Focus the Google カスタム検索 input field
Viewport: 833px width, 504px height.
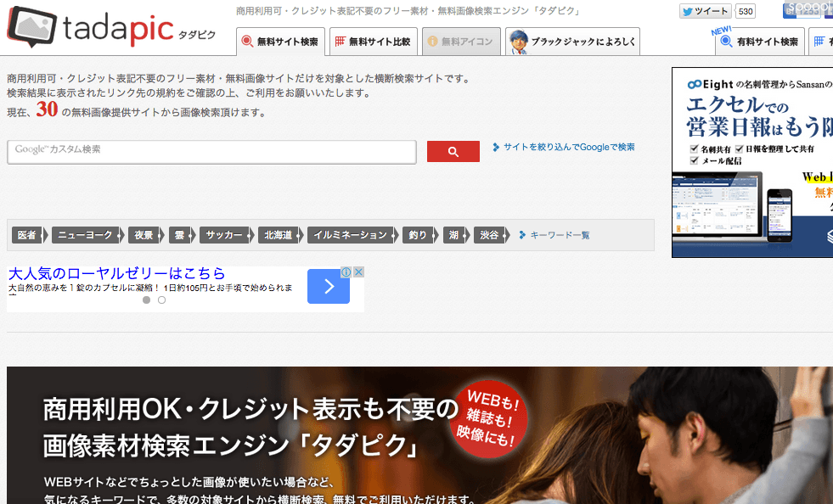click(211, 152)
